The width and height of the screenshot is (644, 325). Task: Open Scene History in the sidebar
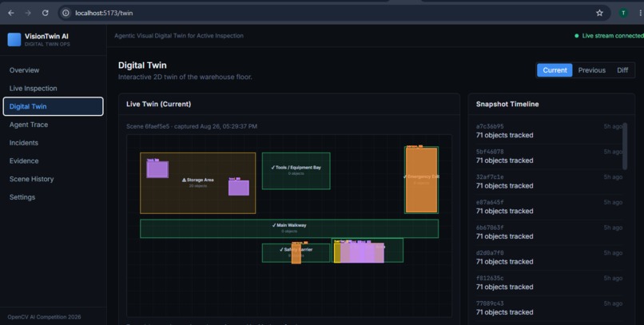pyautogui.click(x=54, y=179)
